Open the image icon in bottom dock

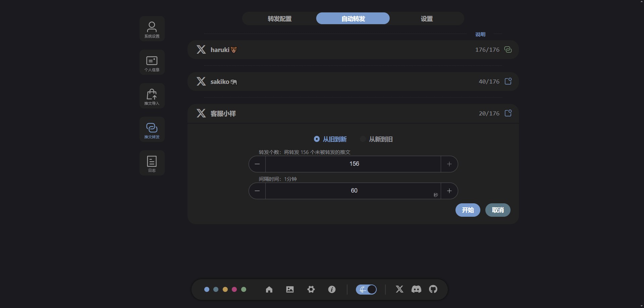pos(290,290)
